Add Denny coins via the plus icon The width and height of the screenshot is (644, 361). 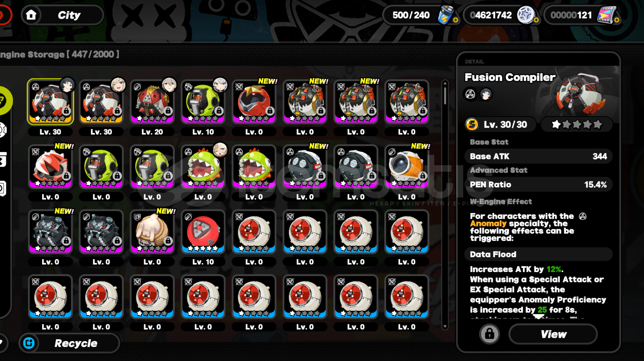[536, 20]
